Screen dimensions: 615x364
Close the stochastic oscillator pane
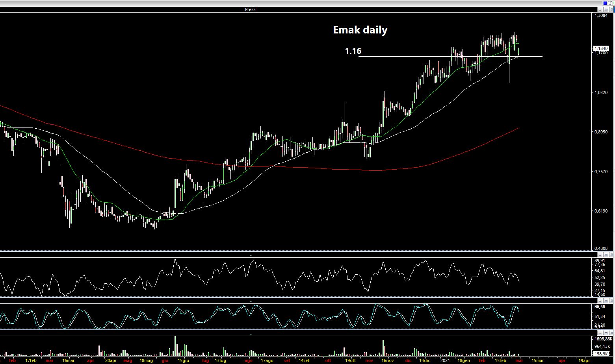tap(611, 301)
